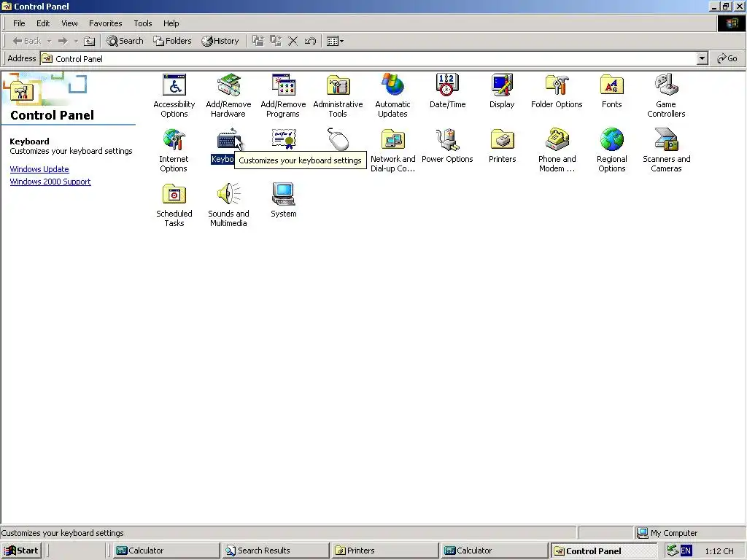
Task: Click the Undo toolbar icon
Action: [x=310, y=41]
